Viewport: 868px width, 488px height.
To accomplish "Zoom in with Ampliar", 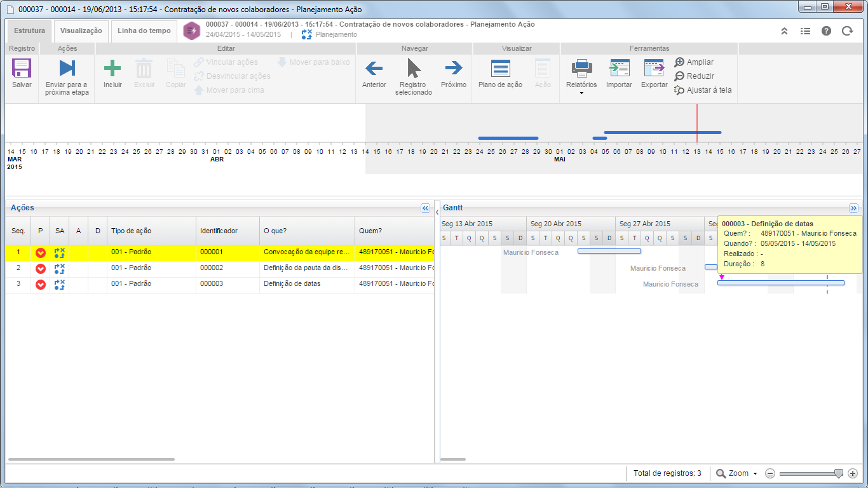I will tap(694, 62).
